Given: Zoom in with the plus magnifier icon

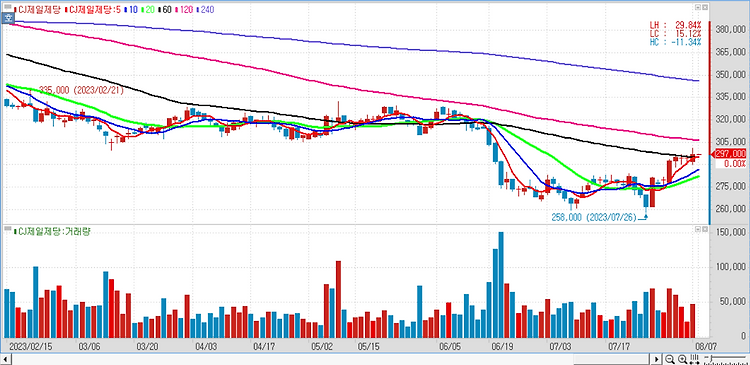Looking at the screenshot, I should coord(683,359).
